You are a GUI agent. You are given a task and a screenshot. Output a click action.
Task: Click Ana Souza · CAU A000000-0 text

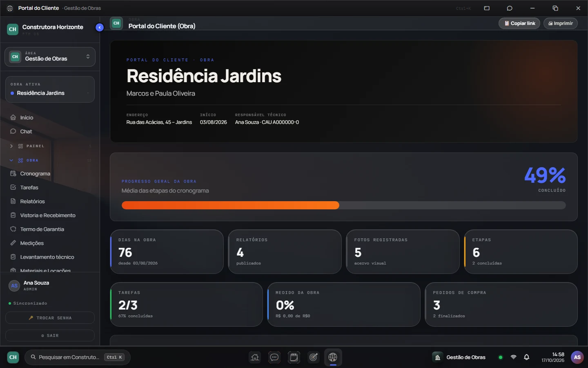267,122
